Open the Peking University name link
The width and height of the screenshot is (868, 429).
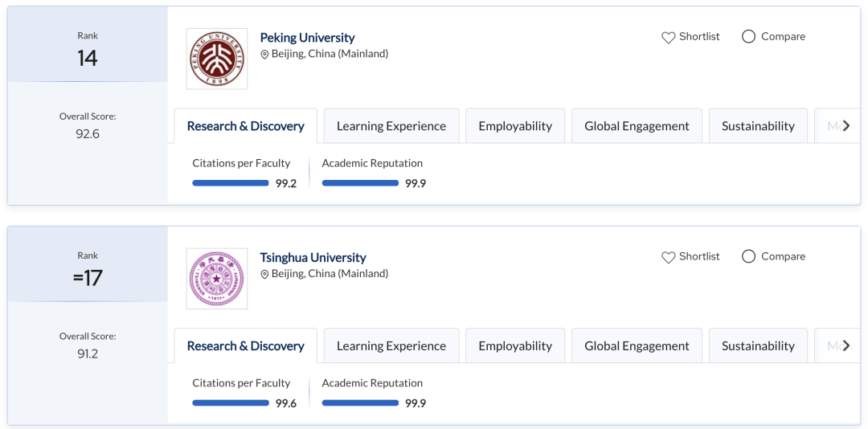pyautogui.click(x=307, y=38)
